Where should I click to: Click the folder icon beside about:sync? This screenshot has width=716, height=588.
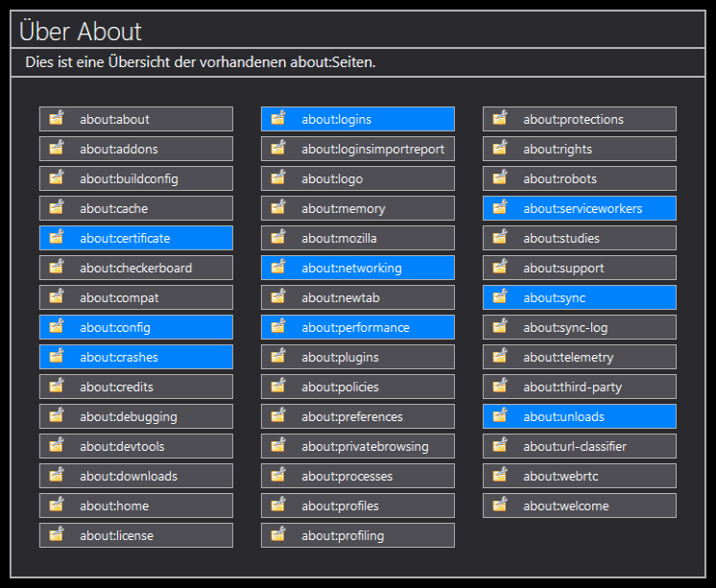tap(500, 296)
